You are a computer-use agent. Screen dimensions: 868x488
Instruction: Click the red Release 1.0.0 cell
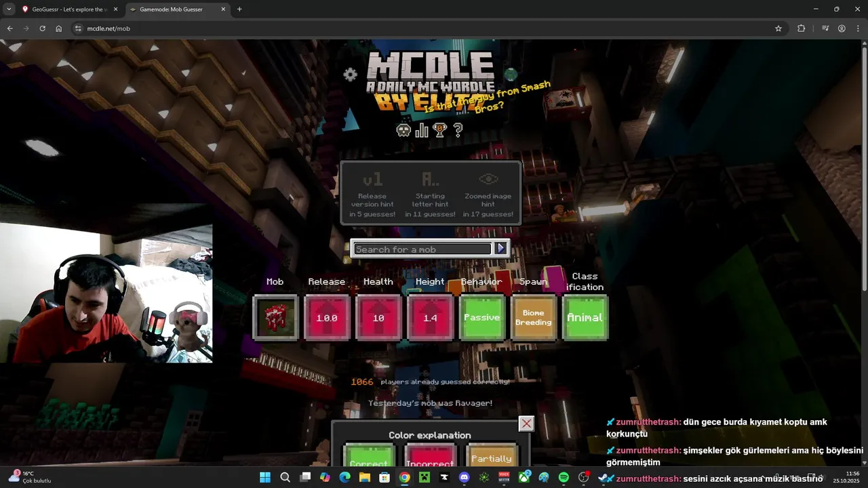[x=327, y=317]
